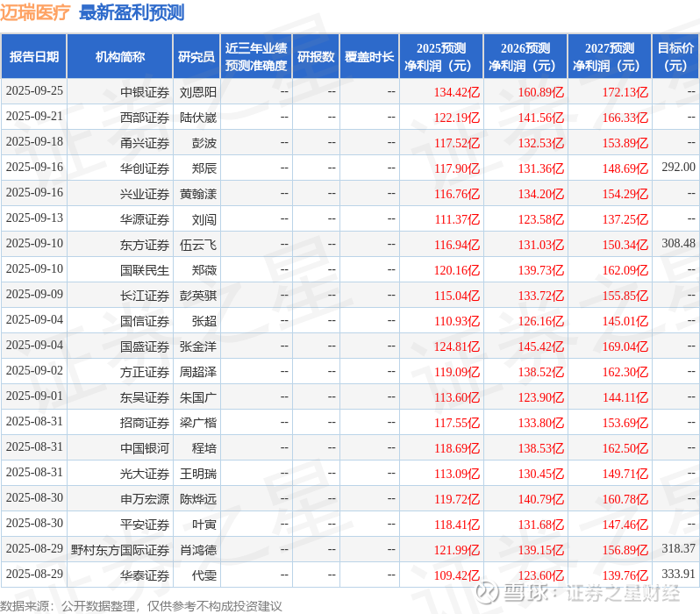700x614 pixels.
Task: Click the 目标价 column header
Action: 676,56
